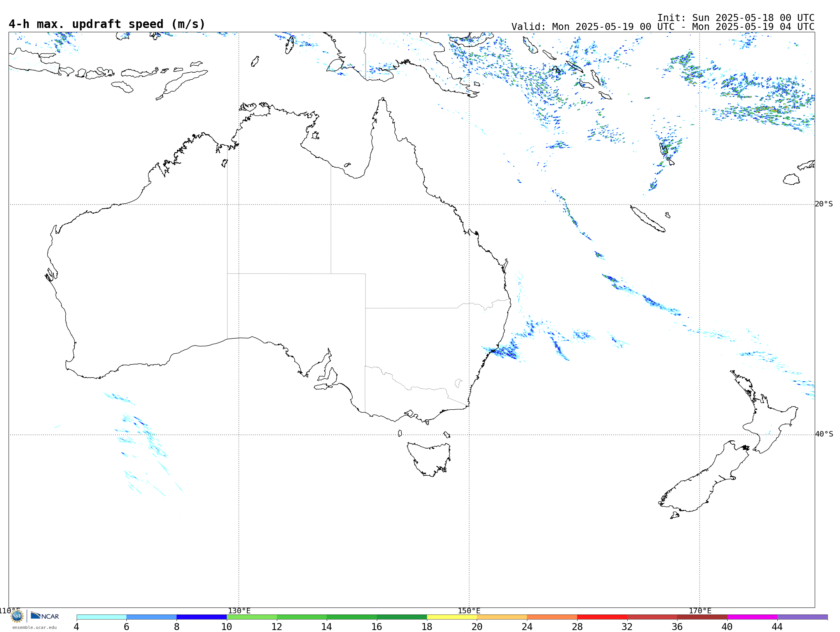840x632 pixels.
Task: Select the brown 36–40 color swatch
Action: (x=702, y=617)
